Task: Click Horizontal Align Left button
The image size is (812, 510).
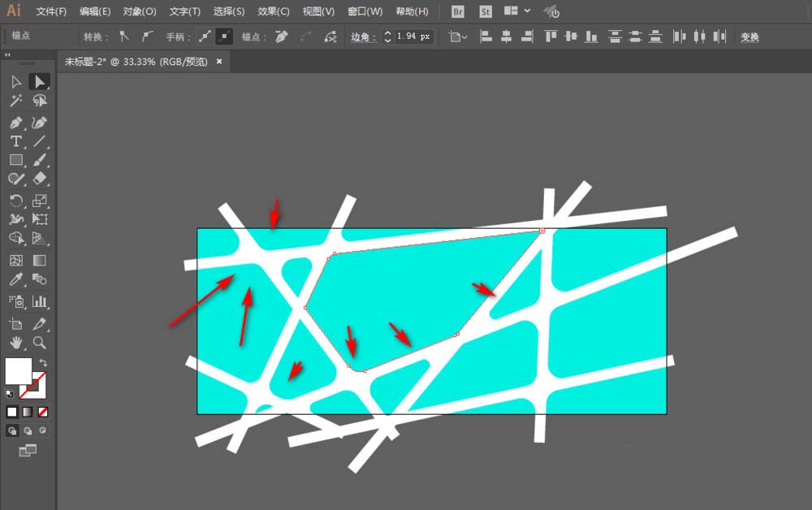Action: click(486, 37)
